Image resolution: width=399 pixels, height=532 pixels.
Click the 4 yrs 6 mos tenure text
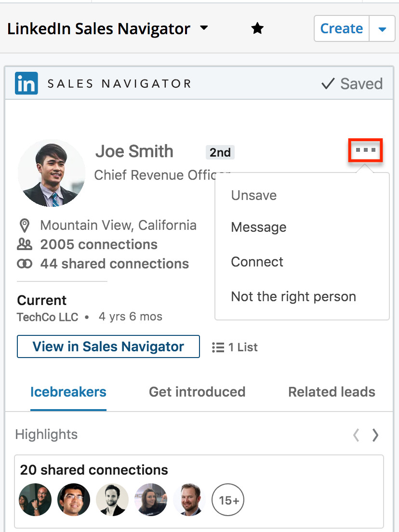click(x=131, y=317)
